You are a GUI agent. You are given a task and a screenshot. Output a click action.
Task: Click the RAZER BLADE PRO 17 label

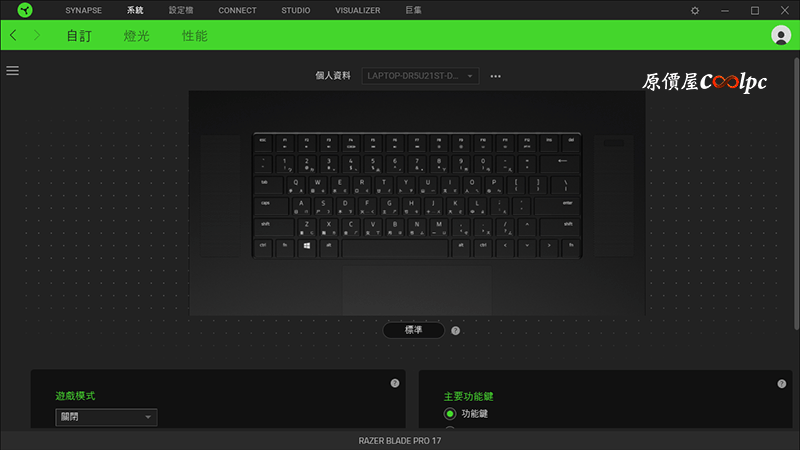(399, 441)
